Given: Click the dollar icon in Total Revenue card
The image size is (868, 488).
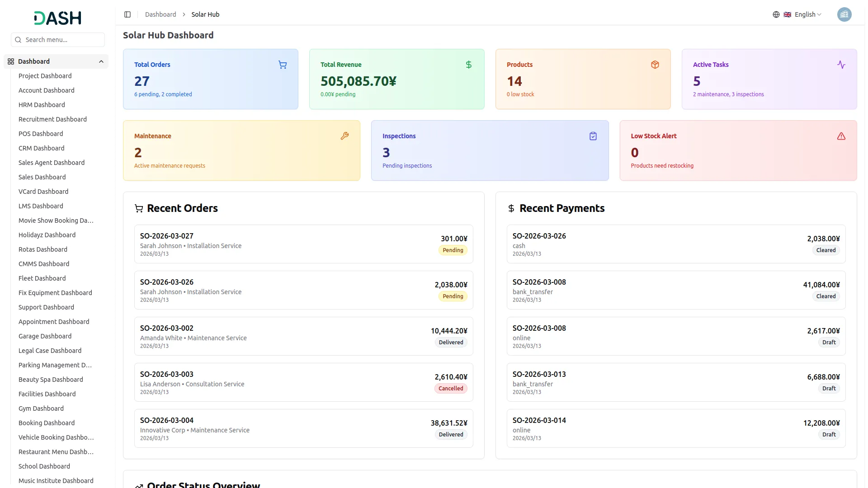Looking at the screenshot, I should (x=469, y=65).
